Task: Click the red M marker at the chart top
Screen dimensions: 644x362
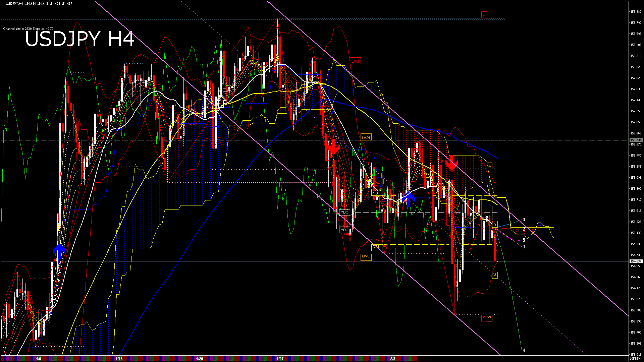Action: coord(484,15)
